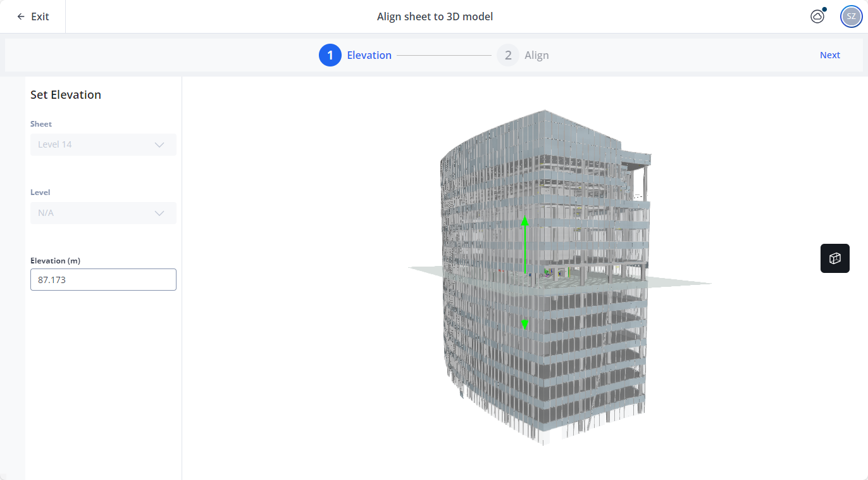Viewport: 868px width, 480px height.
Task: Click the cloud sync status icon
Action: [x=817, y=17]
